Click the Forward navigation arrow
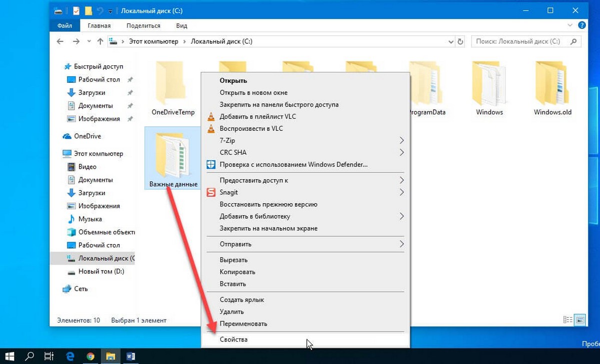The image size is (600, 364). tap(76, 41)
